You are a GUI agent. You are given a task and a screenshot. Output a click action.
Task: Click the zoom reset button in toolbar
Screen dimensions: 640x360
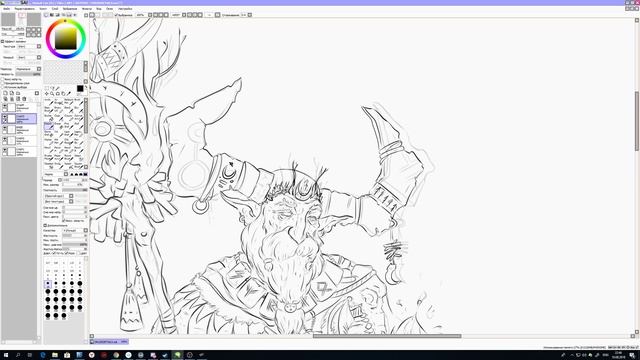[166, 15]
